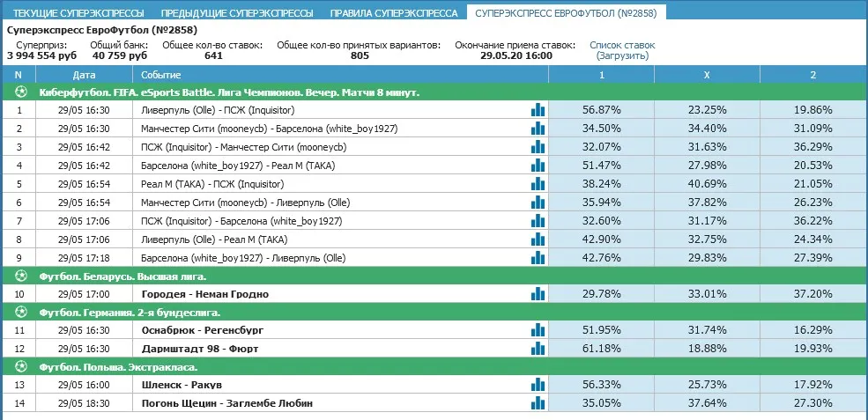Select 27.30% cell for Погонь Щецин - Заглембе Любин

coord(813,403)
